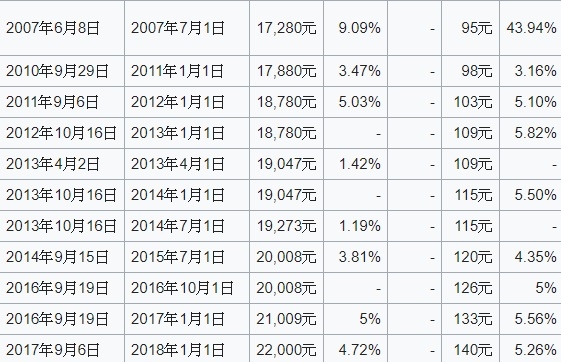This screenshot has height=362, width=561.
Task: Click the 2011年9月6日 date cell
Action: [x=62, y=102]
